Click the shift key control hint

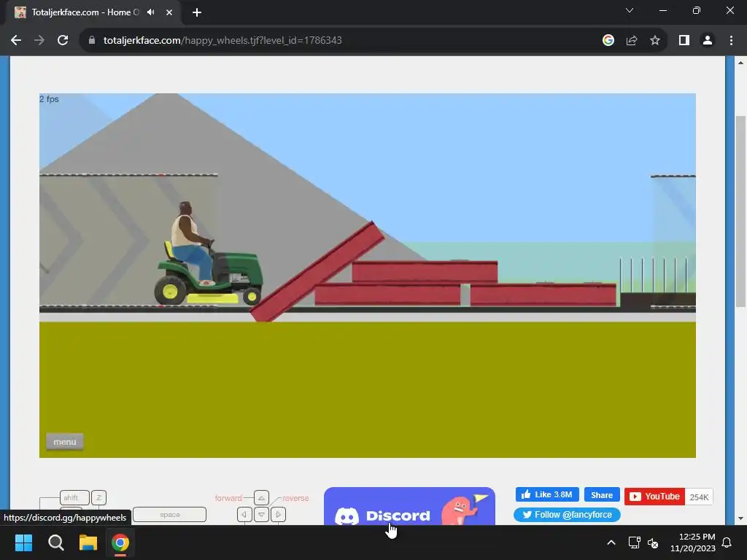pyautogui.click(x=74, y=497)
